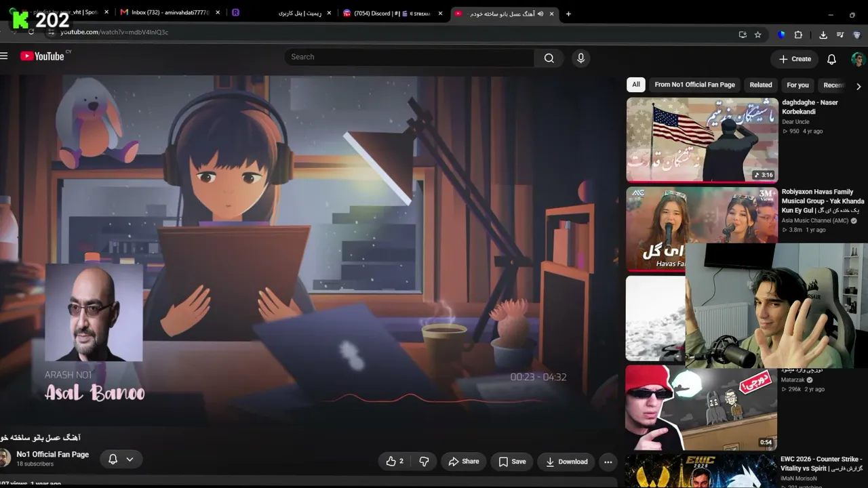The height and width of the screenshot is (488, 868).
Task: Open the Dear Uncle channel link
Action: pos(795,122)
